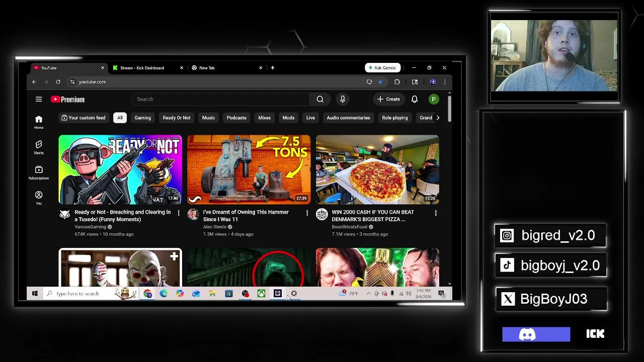The height and width of the screenshot is (362, 644).
Task: Click the Ask Gemini button
Action: [382, 68]
